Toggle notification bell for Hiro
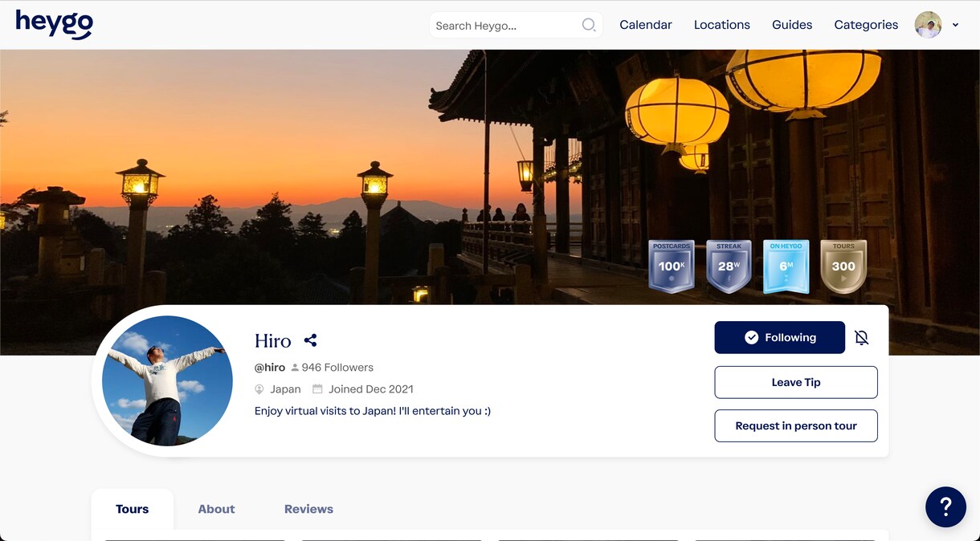 (862, 338)
